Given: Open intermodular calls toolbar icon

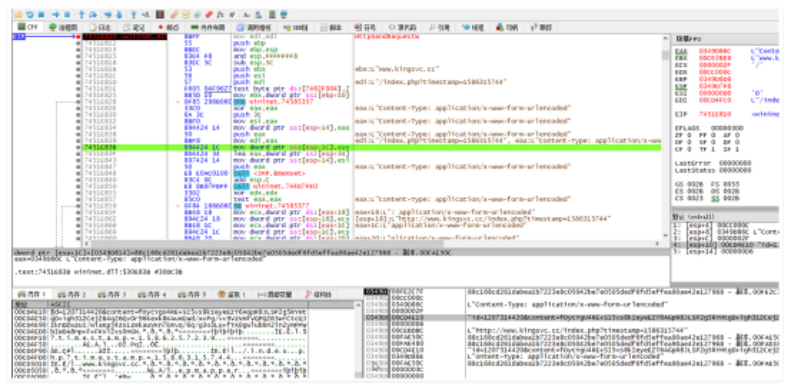Looking at the screenshot, I should pos(258,15).
